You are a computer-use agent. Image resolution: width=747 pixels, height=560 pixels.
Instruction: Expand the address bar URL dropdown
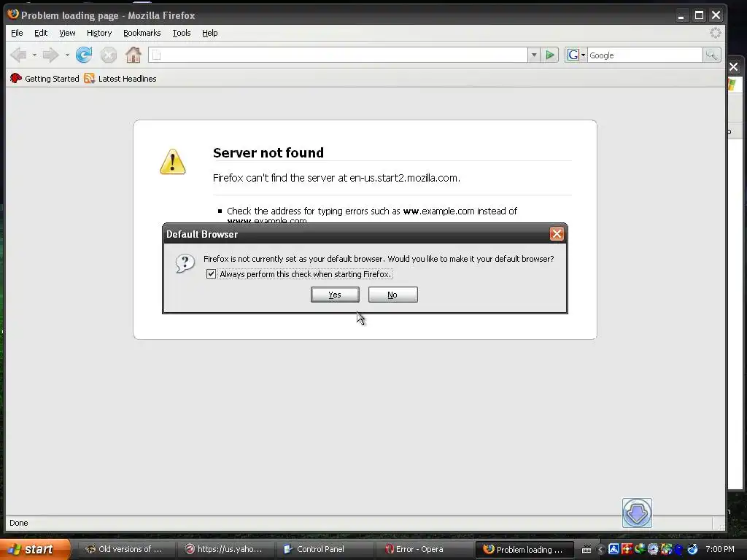pos(534,55)
